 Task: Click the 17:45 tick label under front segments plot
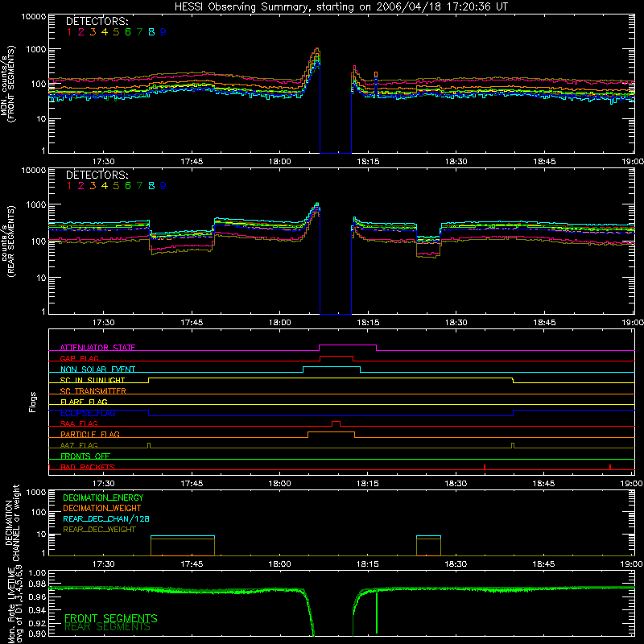tap(192, 162)
